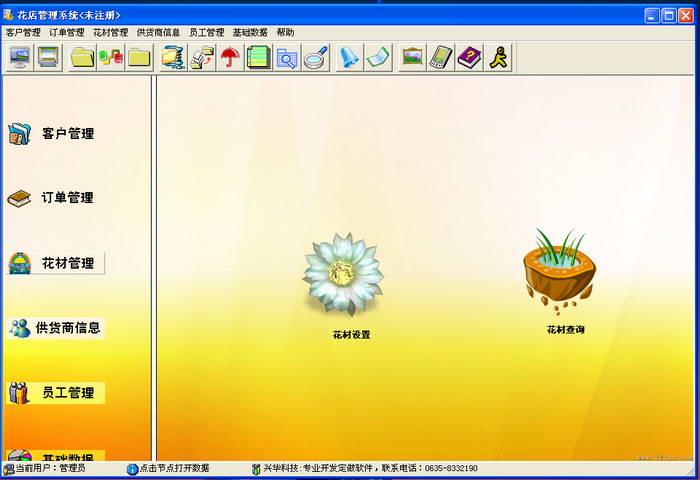Viewport: 700px width, 480px height.
Task: Open the 员工管理 menu
Action: 207,32
